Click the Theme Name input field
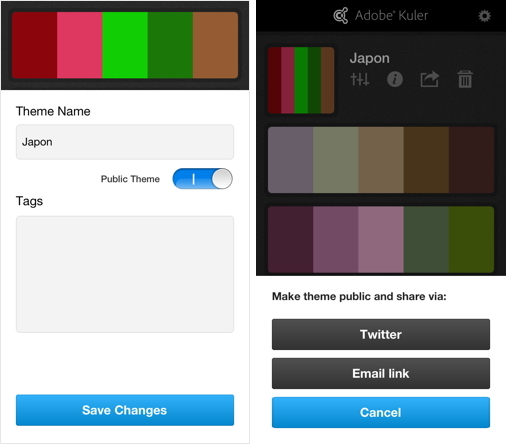The width and height of the screenshot is (506, 444). click(125, 142)
